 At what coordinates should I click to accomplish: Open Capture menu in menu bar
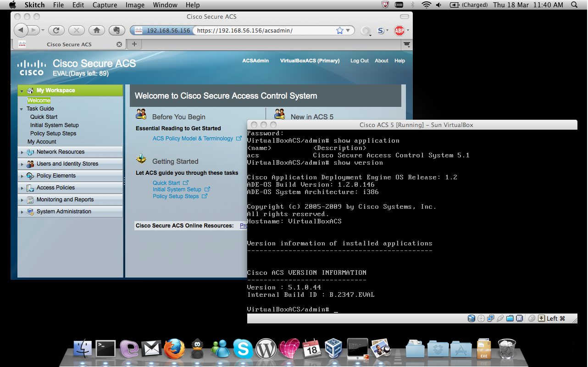105,5
